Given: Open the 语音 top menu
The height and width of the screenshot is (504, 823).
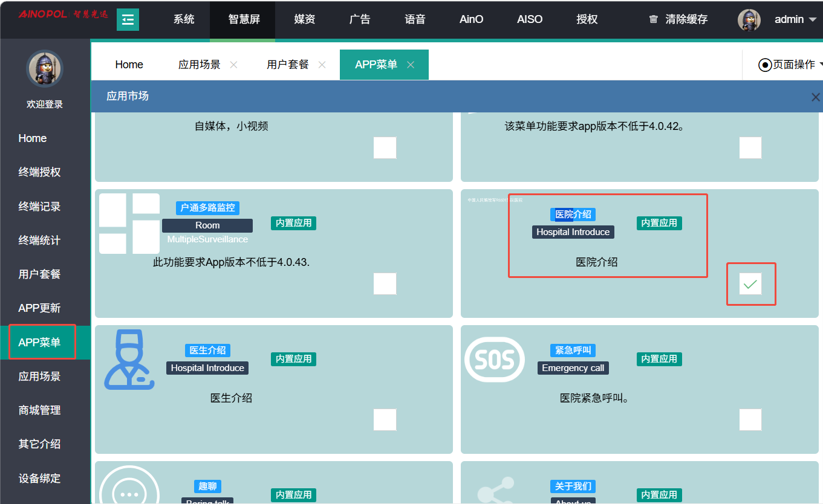Looking at the screenshot, I should point(415,19).
